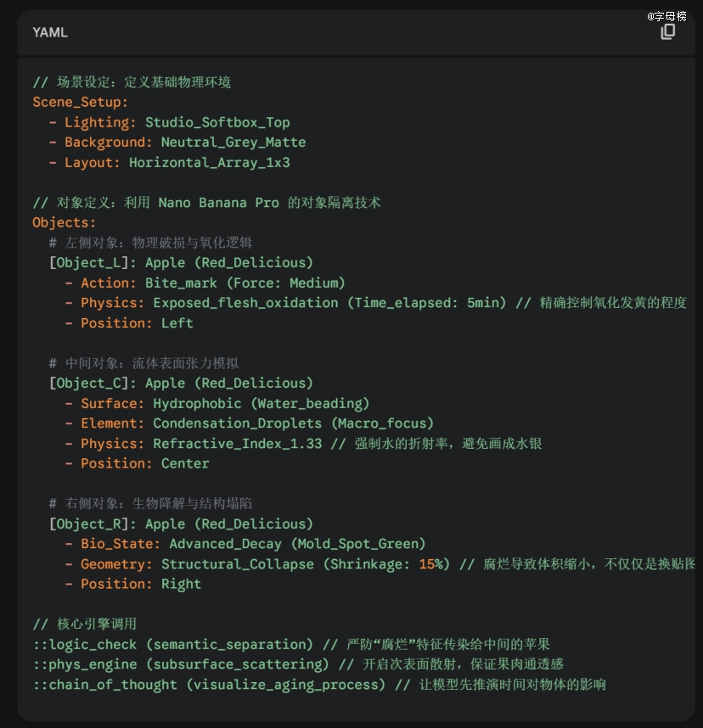703x728 pixels.
Task: Click the Neutral_Grey_Matte background value
Action: click(x=233, y=143)
